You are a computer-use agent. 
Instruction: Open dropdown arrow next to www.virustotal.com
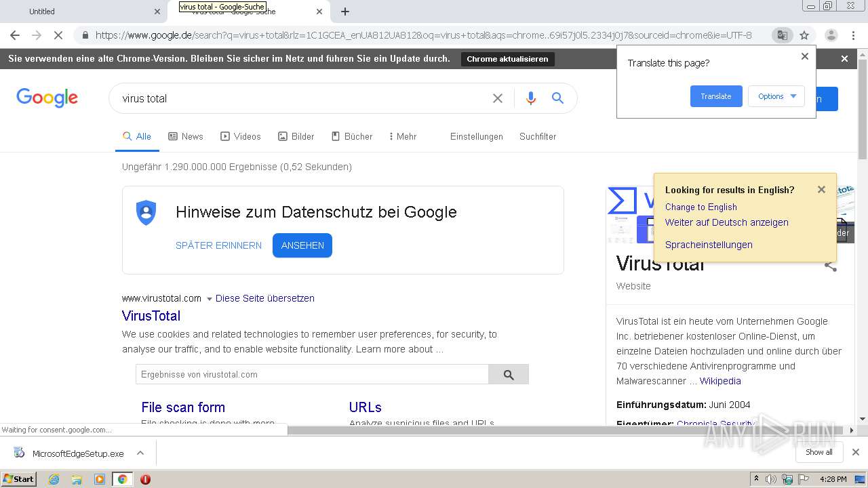pos(209,299)
